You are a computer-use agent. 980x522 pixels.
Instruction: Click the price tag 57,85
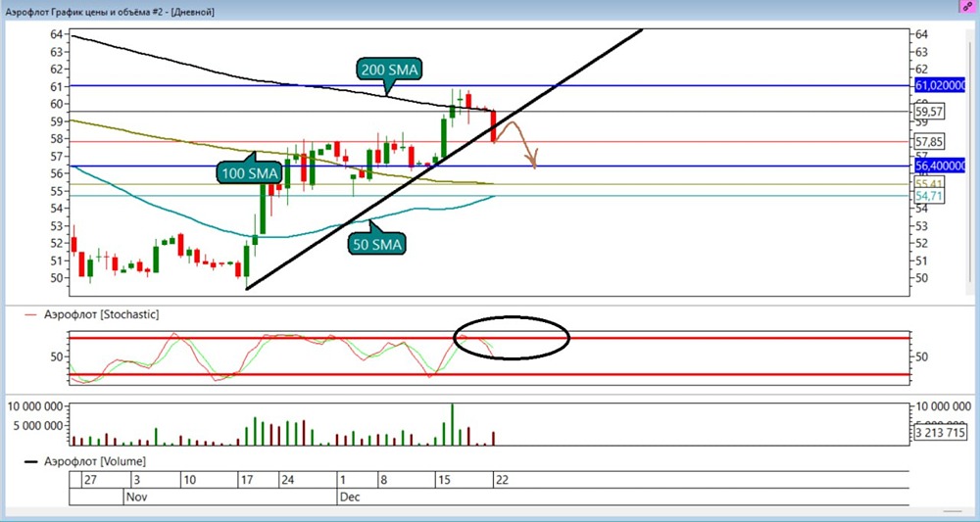tap(928, 142)
